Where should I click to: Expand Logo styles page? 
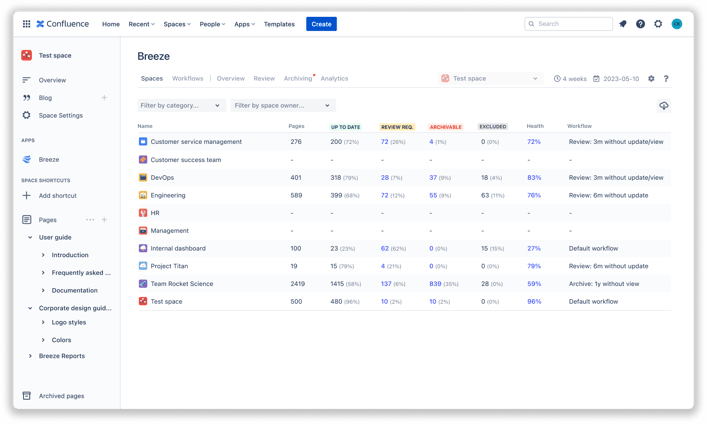43,322
